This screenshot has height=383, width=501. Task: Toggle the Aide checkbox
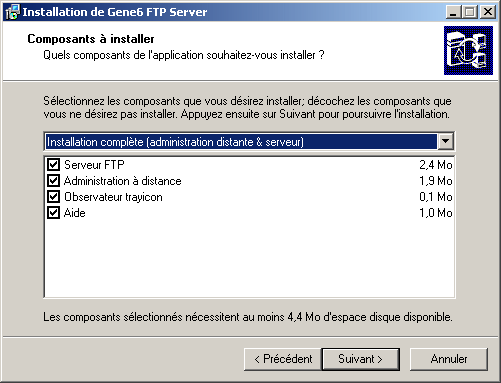53,212
